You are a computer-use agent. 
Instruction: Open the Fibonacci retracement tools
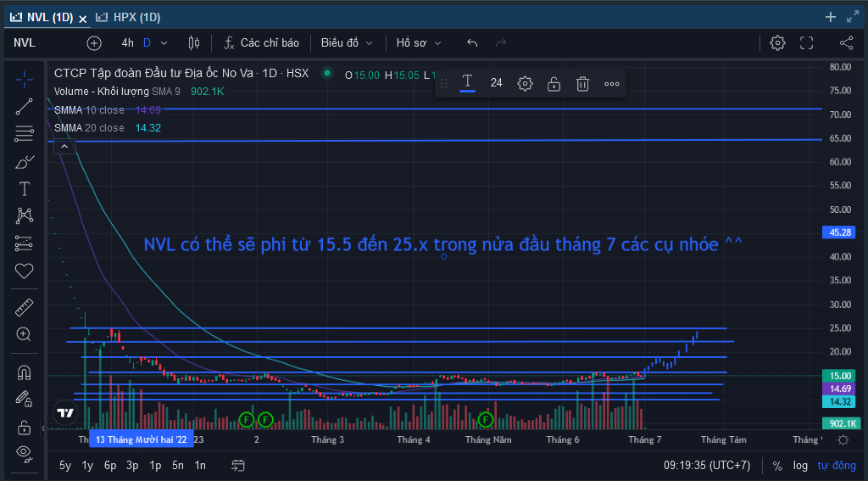[x=24, y=133]
